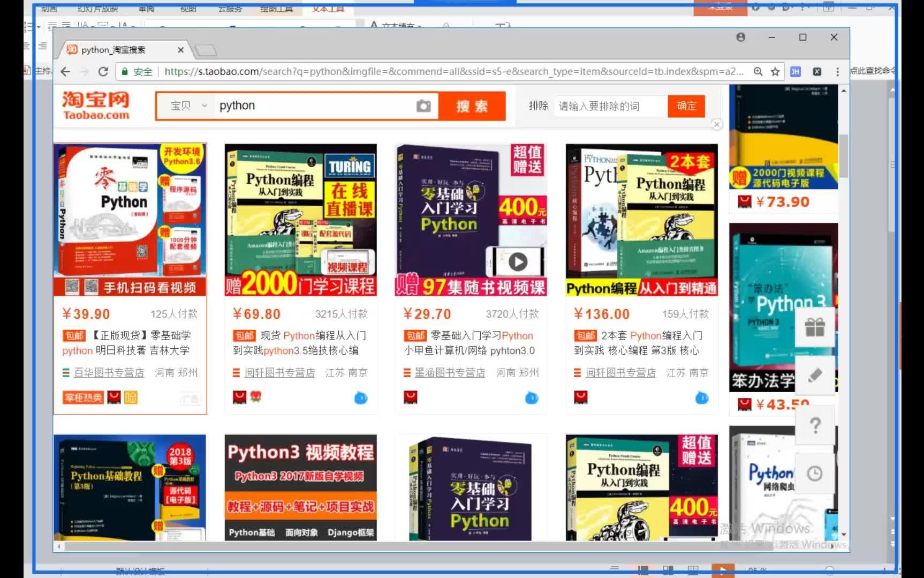Screen dimensions: 924x578
Task: Reload the Taobao search page
Action: (x=103, y=72)
